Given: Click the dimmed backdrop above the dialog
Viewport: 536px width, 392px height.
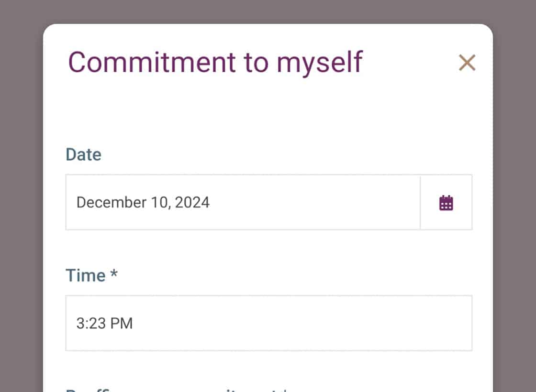Looking at the screenshot, I should point(268,11).
